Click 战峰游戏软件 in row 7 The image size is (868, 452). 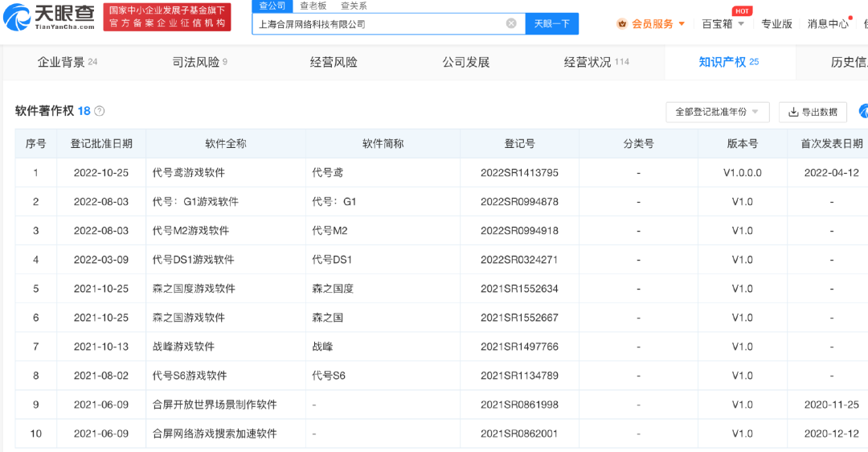click(183, 346)
